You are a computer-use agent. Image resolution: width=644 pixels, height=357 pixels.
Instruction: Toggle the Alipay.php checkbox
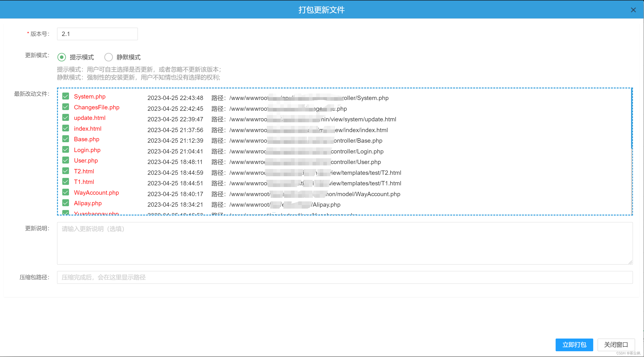pos(65,203)
